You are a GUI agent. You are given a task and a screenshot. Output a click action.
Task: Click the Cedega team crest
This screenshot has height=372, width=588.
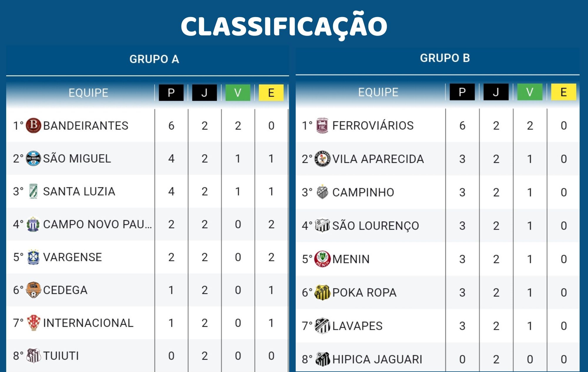33,290
